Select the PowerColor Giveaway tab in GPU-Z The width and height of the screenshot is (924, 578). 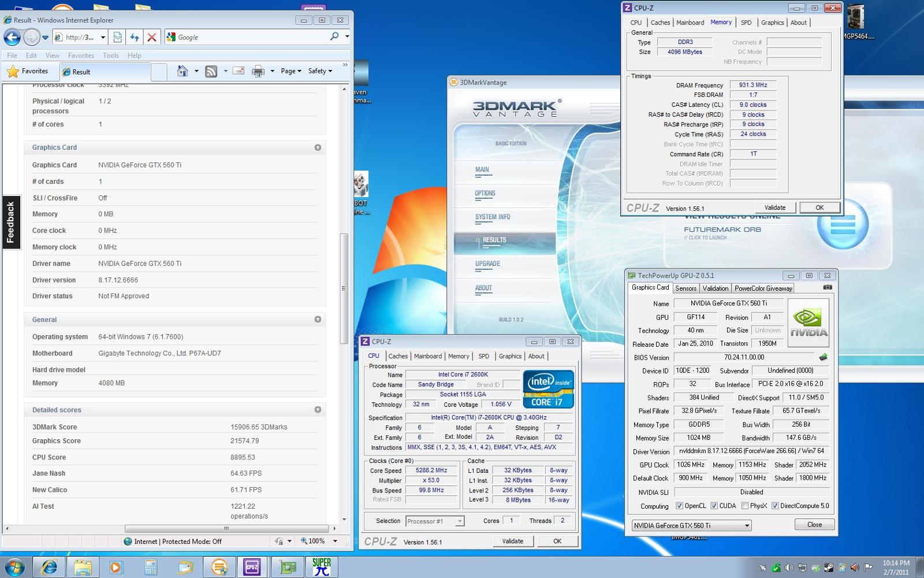click(763, 288)
